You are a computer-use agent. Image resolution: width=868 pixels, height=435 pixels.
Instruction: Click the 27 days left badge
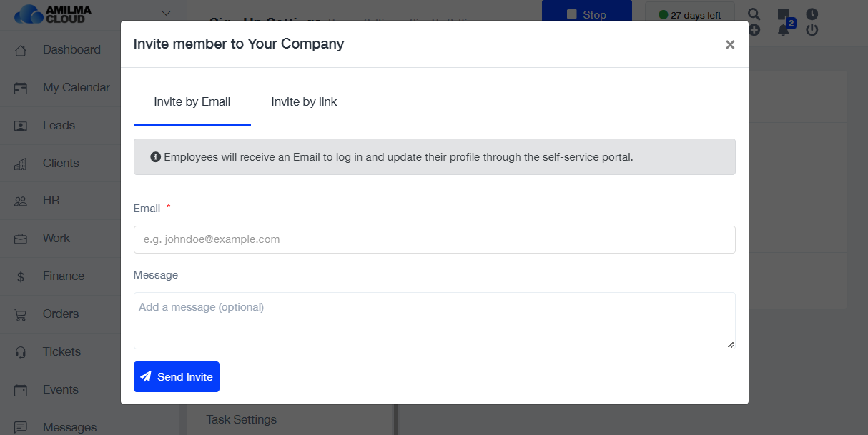(689, 14)
